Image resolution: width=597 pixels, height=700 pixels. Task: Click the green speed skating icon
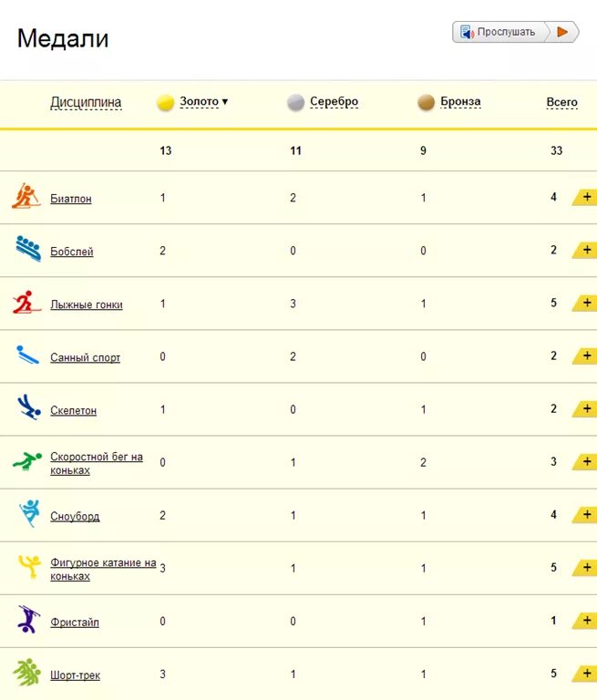coord(27,461)
